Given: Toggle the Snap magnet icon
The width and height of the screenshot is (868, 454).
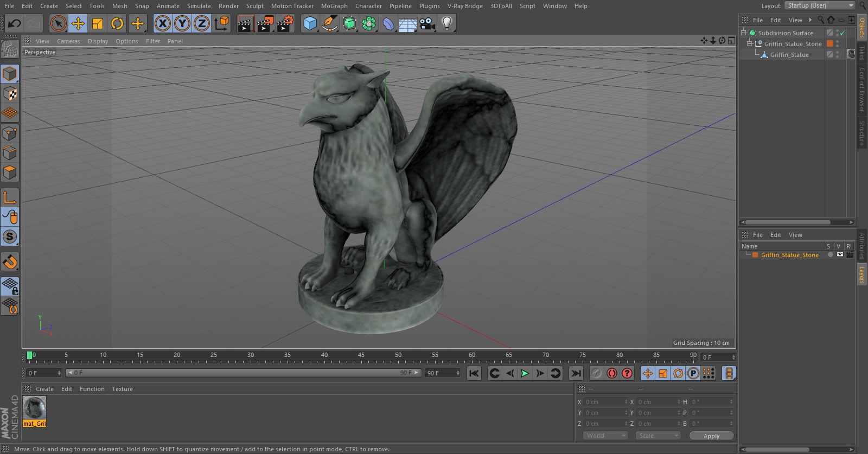Looking at the screenshot, I should (x=10, y=262).
